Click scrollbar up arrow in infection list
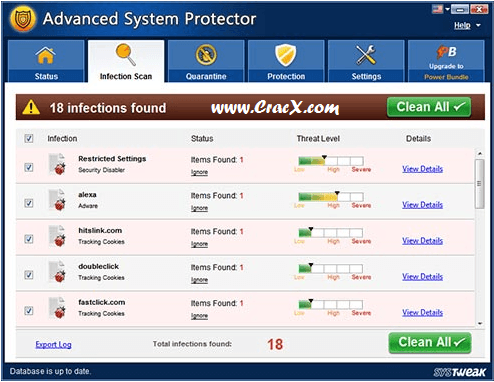The width and height of the screenshot is (494, 382). point(480,154)
